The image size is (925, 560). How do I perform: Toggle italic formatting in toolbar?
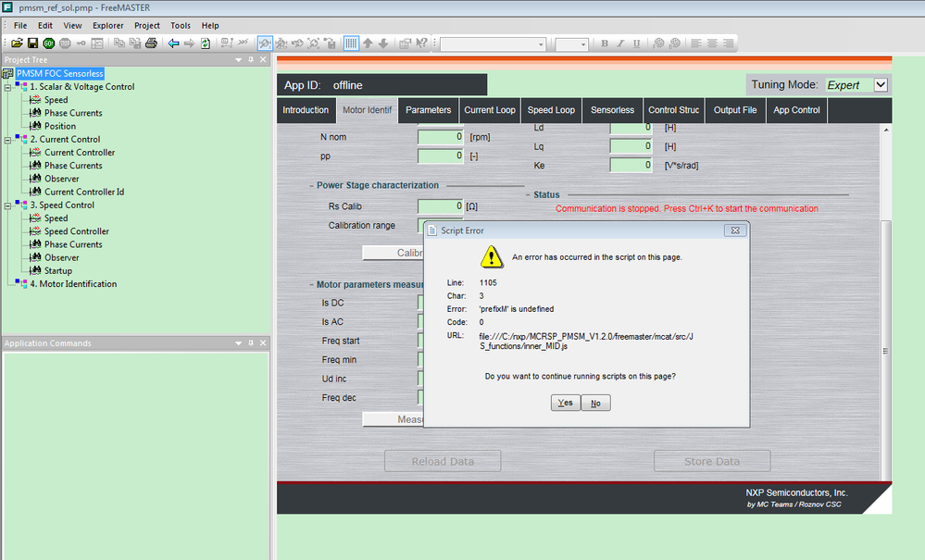pyautogui.click(x=620, y=43)
